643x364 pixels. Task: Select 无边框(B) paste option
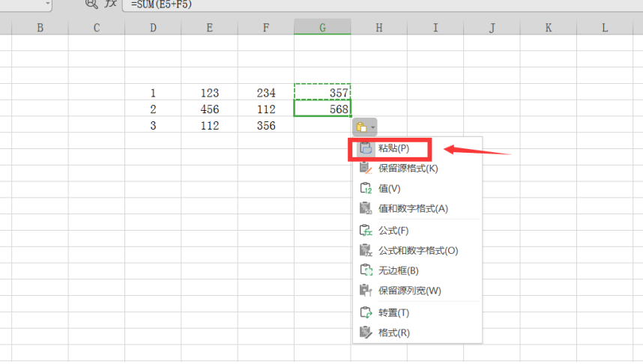coord(417,270)
